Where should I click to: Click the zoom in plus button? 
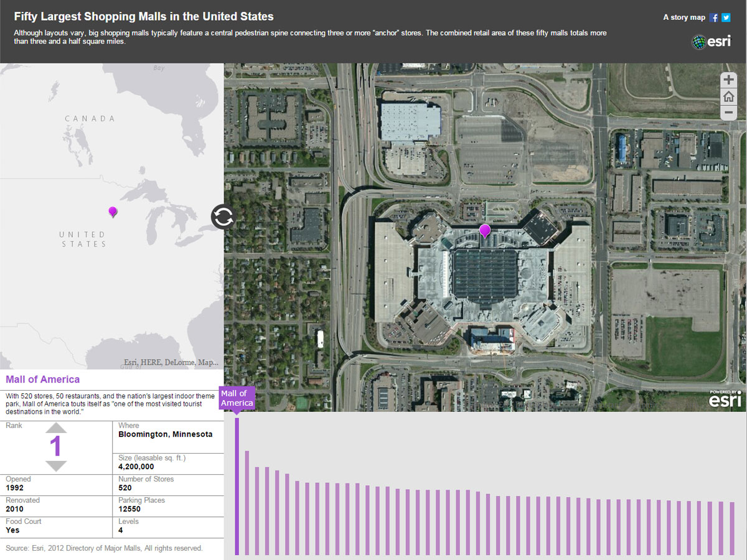pyautogui.click(x=728, y=80)
